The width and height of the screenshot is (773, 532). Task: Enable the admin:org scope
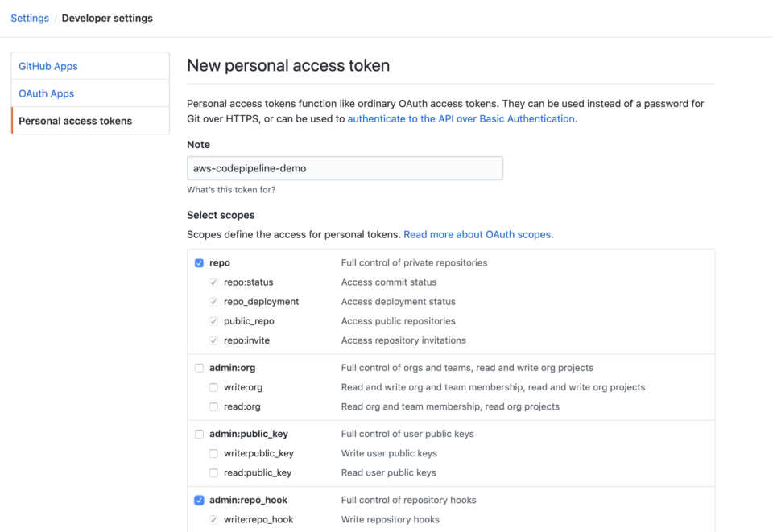pos(199,368)
